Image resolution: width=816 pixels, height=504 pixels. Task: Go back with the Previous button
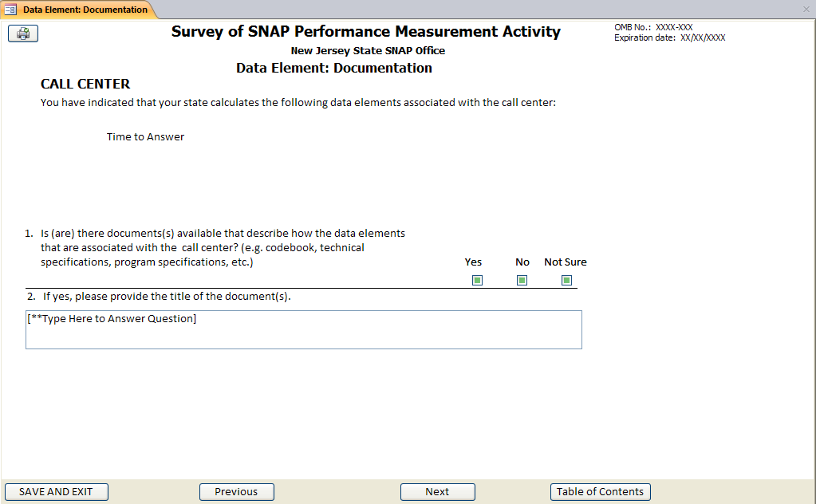tap(236, 492)
